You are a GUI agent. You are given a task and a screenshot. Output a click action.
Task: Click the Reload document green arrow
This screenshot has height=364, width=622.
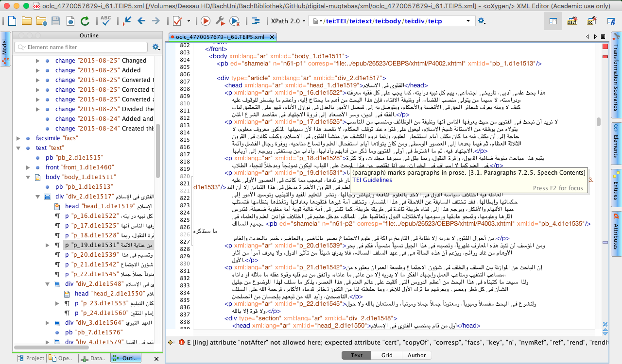pyautogui.click(x=85, y=21)
